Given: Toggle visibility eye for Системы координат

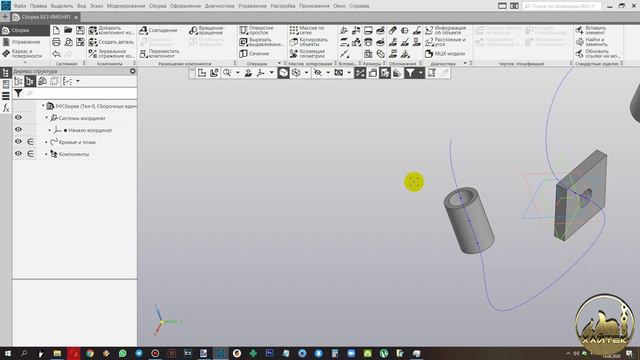Looking at the screenshot, I should click(x=18, y=118).
